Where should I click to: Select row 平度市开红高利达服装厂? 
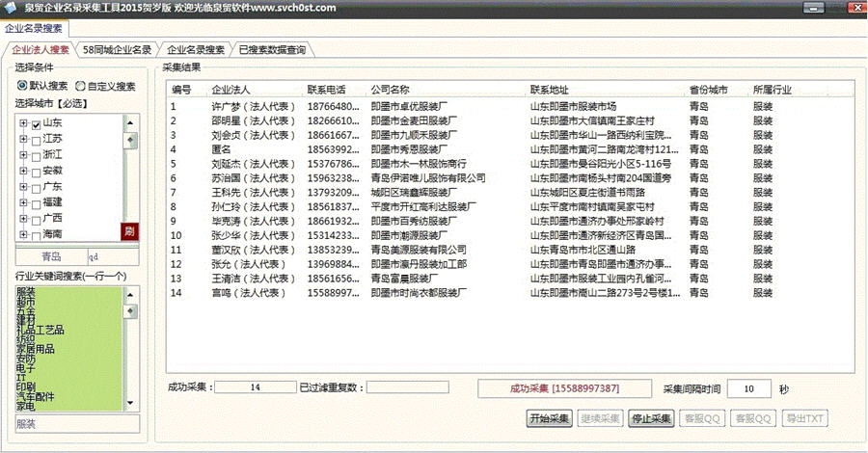click(x=509, y=207)
